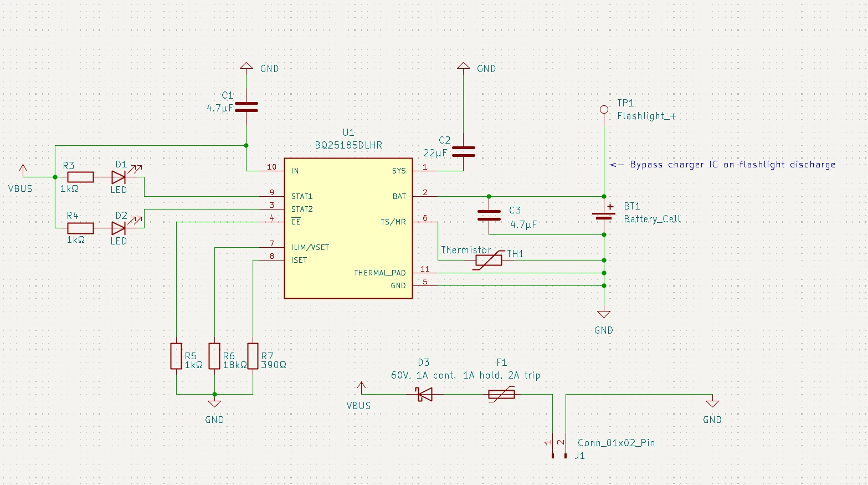
Task: Click the BQ25185DLHR part value text
Action: click(348, 145)
